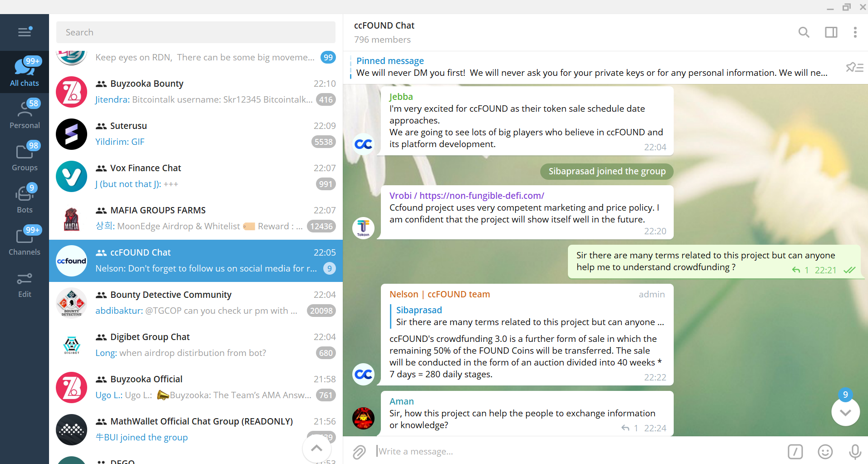Switch to the Personal folder
The image size is (868, 464).
(x=25, y=114)
